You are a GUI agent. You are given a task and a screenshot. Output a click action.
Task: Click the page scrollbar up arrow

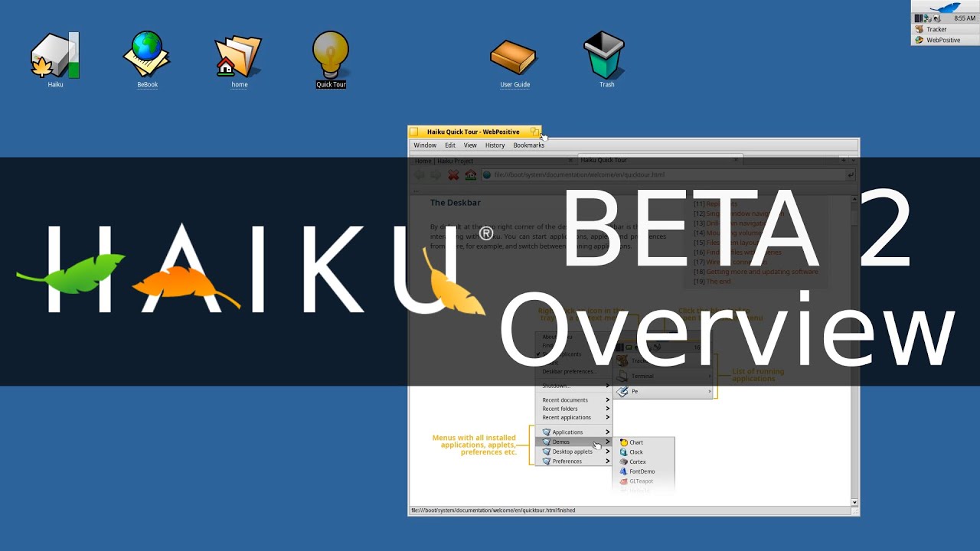pos(854,201)
